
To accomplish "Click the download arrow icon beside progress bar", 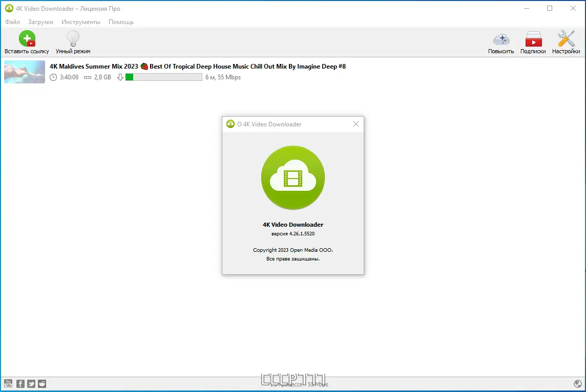I will 120,77.
